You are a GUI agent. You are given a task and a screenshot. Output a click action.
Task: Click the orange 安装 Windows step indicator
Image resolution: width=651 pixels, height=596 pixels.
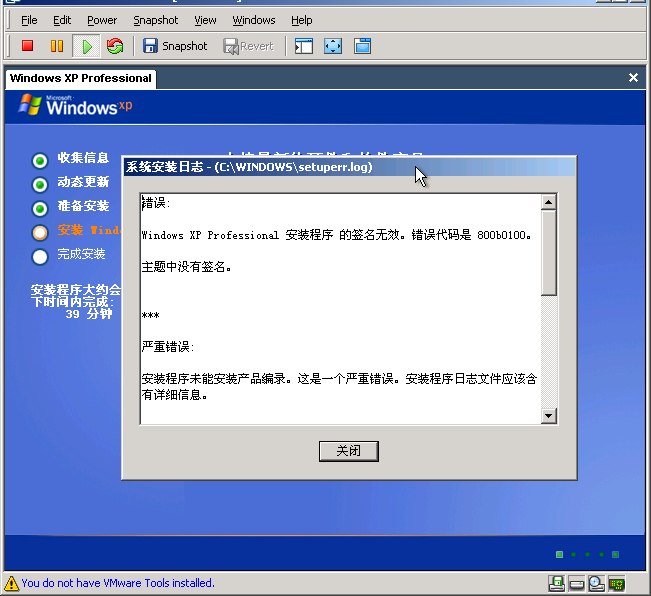40,232
